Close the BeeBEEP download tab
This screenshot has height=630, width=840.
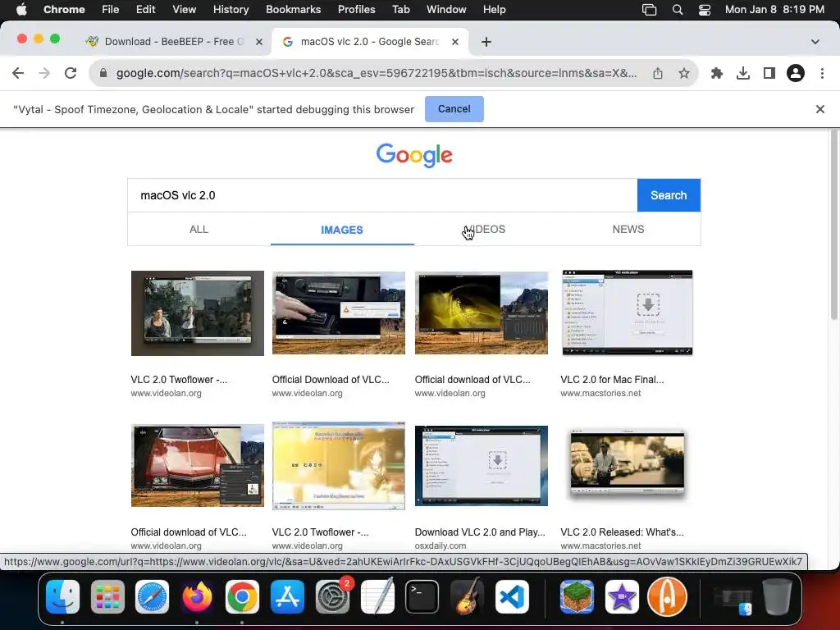pos(258,42)
